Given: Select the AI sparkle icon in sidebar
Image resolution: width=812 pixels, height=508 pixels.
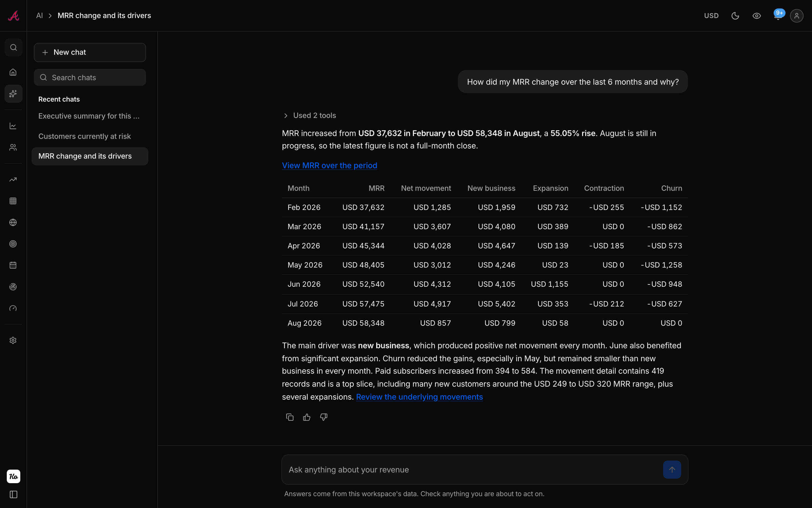Looking at the screenshot, I should [14, 94].
